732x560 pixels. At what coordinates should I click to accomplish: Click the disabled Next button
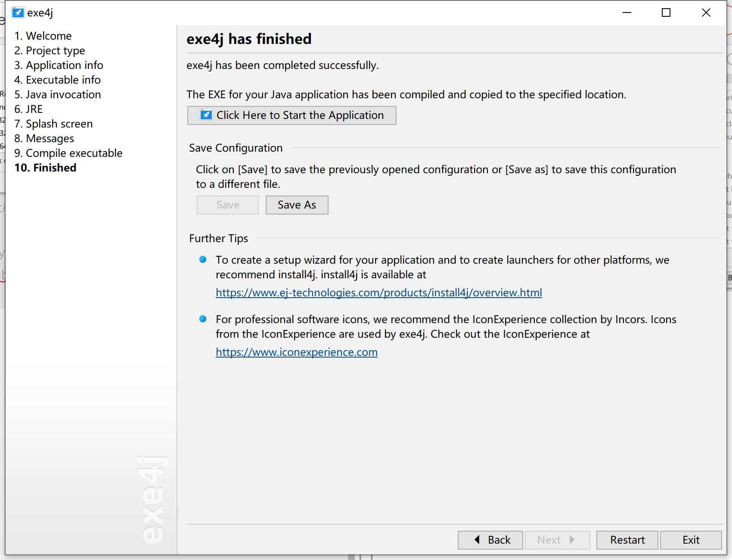tap(558, 540)
